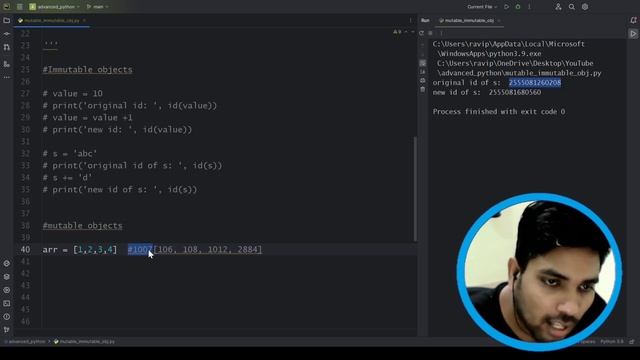Select the Run tool window label

coord(425,20)
